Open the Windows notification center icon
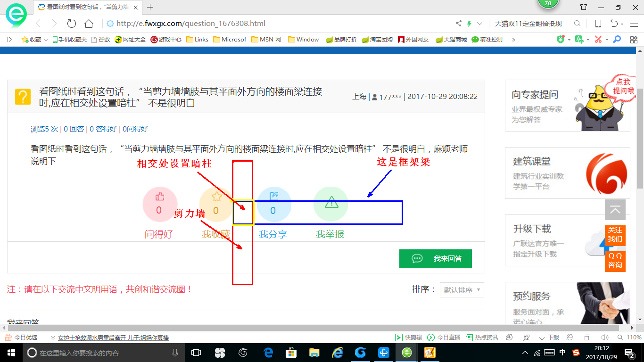This screenshot has height=362, width=644. (629, 353)
